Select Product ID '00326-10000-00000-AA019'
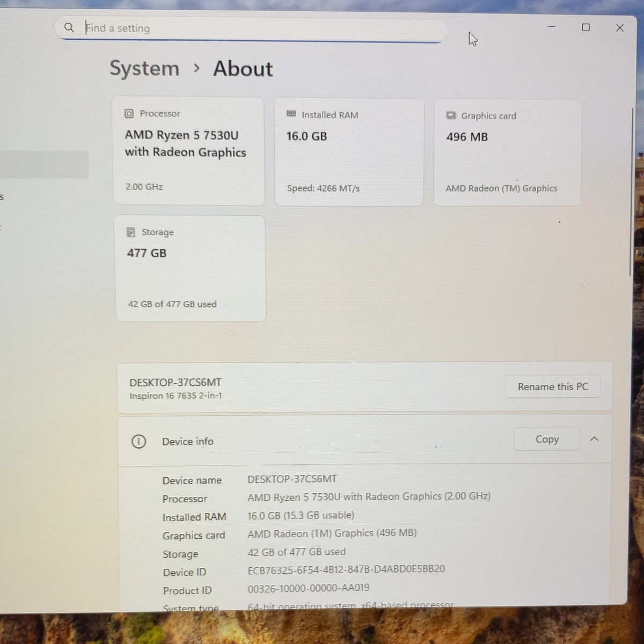 click(x=309, y=588)
